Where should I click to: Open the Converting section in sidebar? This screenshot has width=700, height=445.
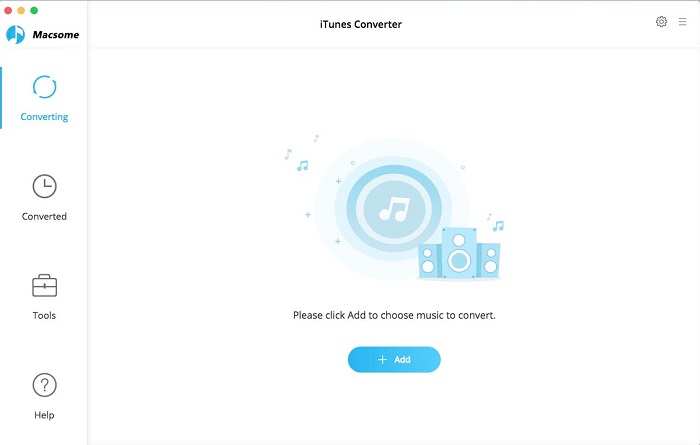tap(44, 98)
